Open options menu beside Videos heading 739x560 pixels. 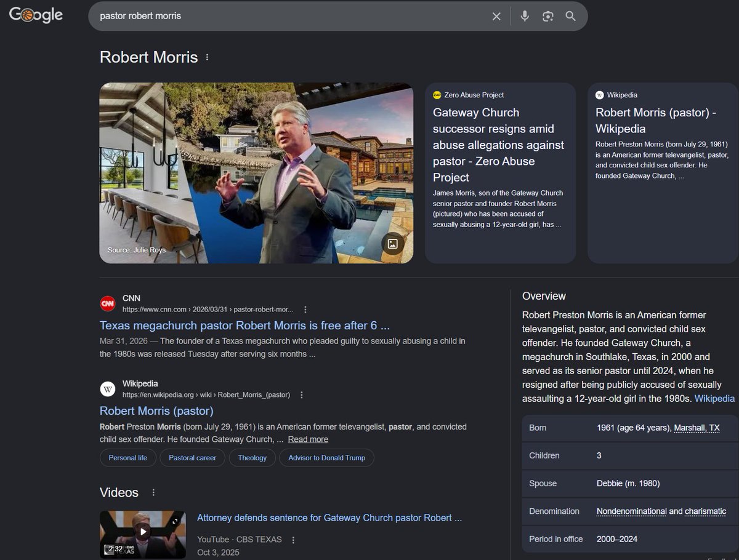[x=153, y=493]
